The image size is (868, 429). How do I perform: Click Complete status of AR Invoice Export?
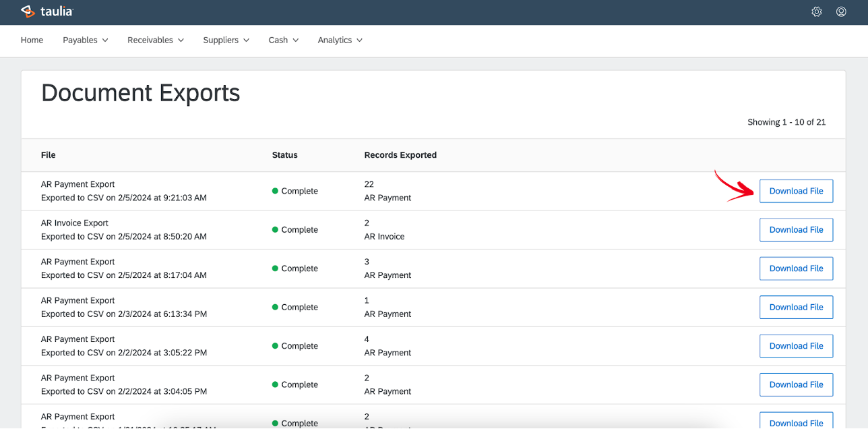click(294, 230)
